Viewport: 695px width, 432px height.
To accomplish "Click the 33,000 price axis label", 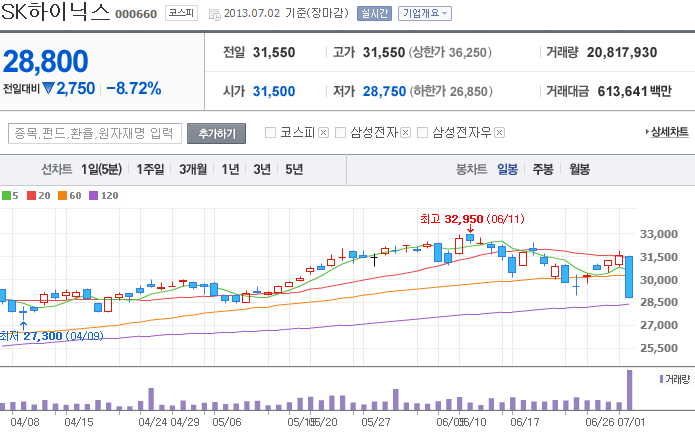I will (659, 234).
